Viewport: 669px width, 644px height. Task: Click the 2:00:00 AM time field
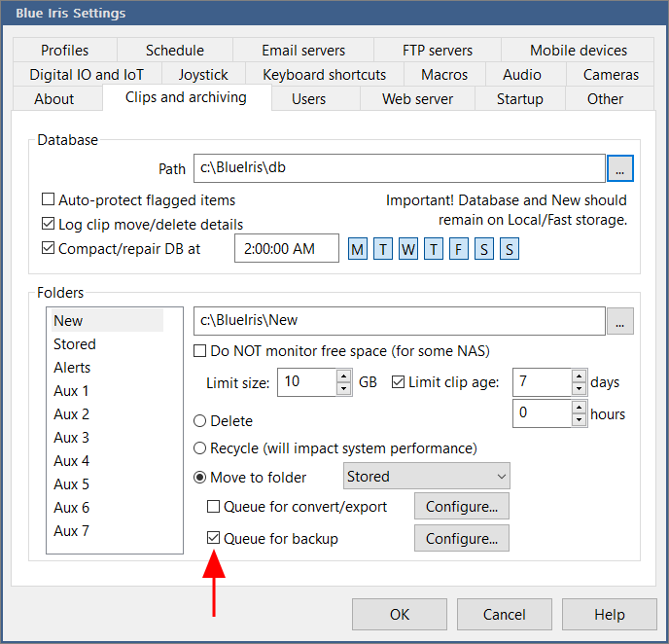(x=286, y=248)
